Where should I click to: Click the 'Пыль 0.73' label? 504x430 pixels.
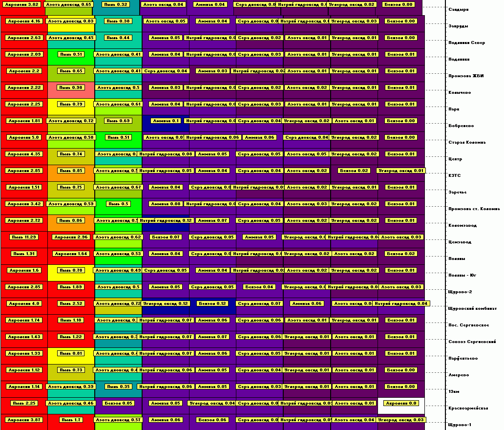(71, 370)
